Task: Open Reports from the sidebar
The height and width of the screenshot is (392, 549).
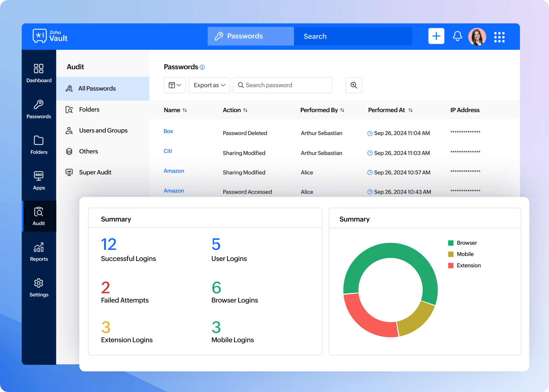Action: 39,252
